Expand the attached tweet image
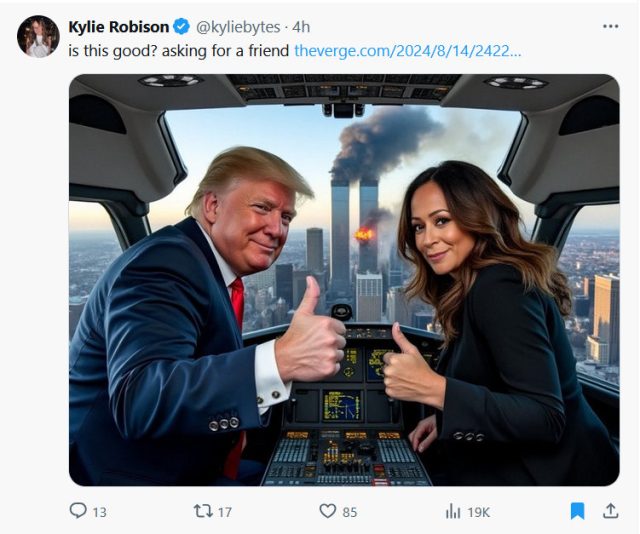 point(343,280)
